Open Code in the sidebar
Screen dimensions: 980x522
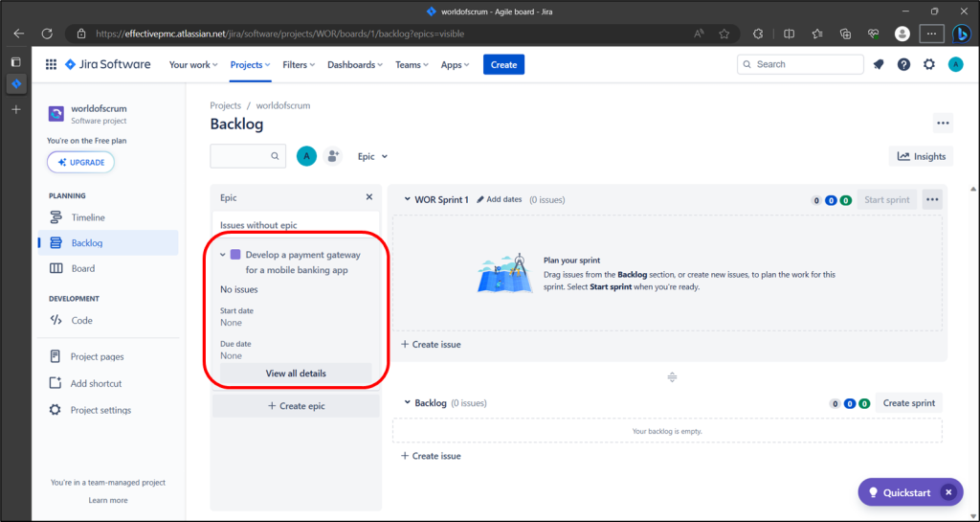108,320
